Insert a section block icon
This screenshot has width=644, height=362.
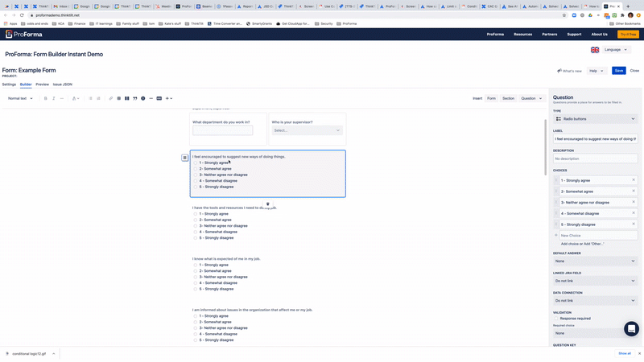(159, 98)
